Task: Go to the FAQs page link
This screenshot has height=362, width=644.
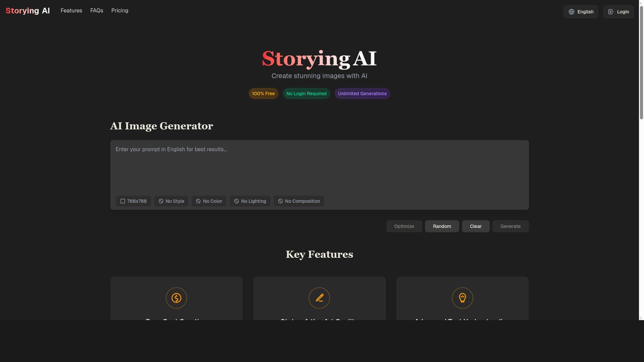Action: pyautogui.click(x=97, y=11)
